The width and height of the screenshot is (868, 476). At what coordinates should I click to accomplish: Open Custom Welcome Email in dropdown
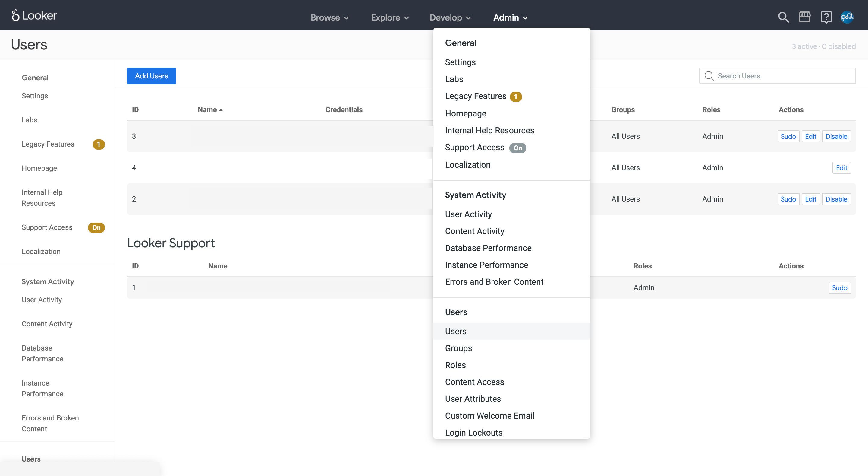tap(489, 416)
